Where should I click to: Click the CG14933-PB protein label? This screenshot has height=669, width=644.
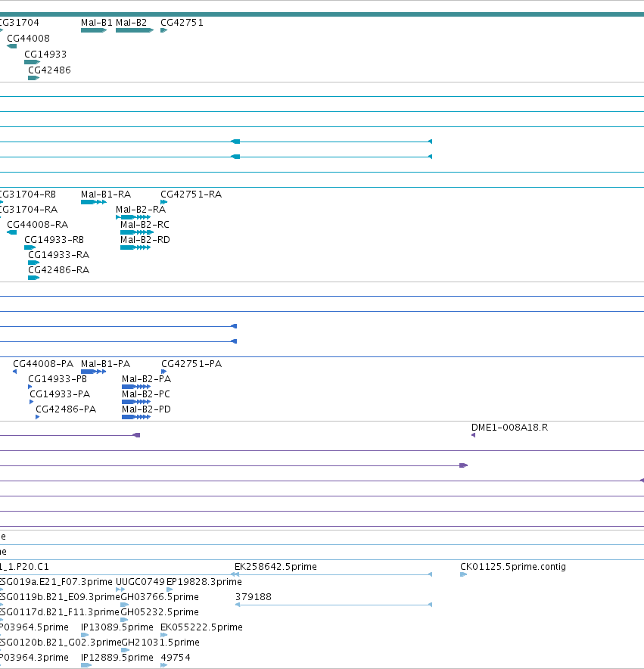[58, 379]
